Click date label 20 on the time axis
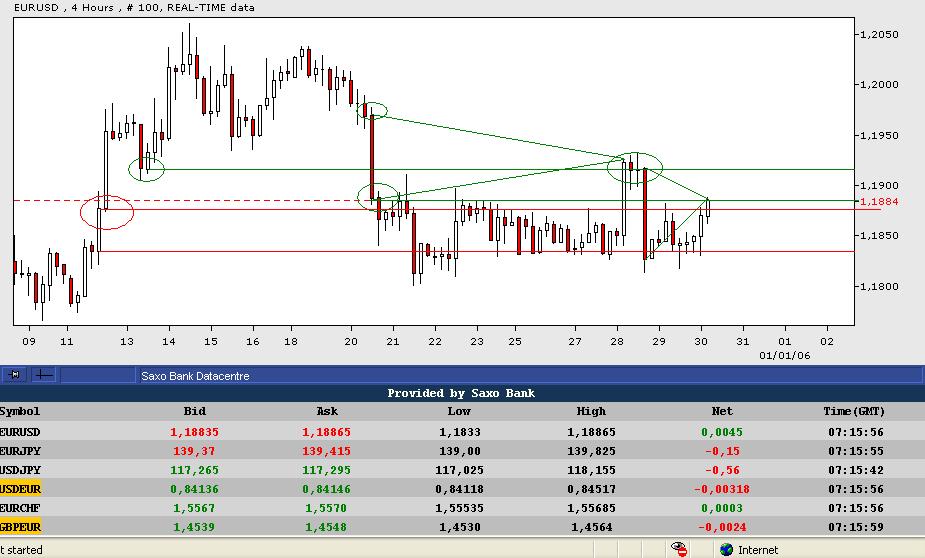 (x=351, y=341)
